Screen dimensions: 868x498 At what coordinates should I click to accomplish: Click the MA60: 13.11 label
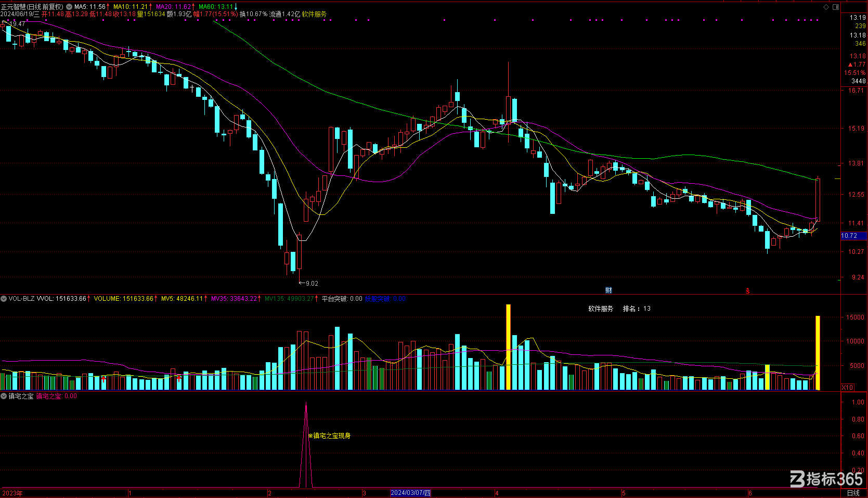coord(216,7)
